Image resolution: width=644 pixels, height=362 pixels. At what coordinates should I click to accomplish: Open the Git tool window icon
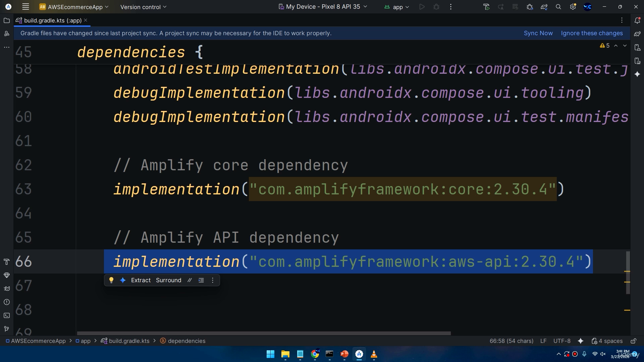point(6,329)
